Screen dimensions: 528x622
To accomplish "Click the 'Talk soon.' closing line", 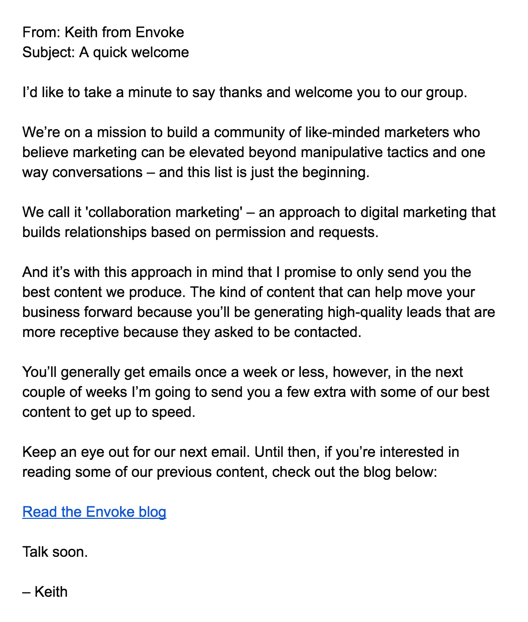I will point(55,552).
